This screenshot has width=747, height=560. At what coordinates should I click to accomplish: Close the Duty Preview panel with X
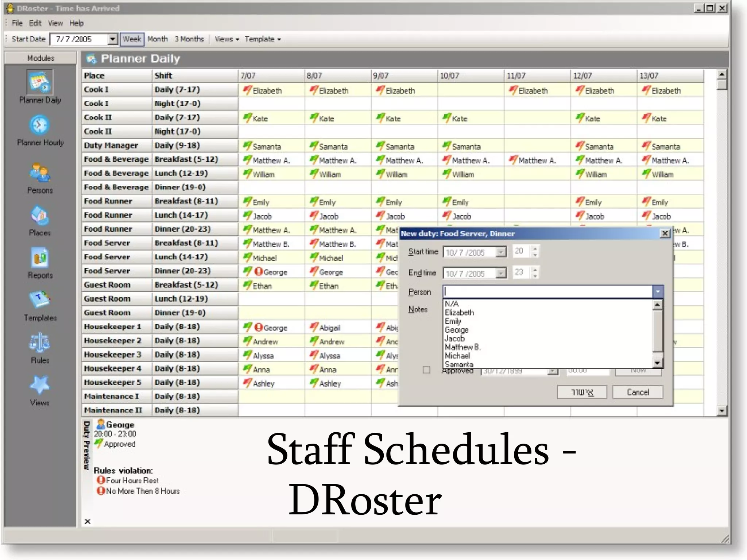coord(88,521)
